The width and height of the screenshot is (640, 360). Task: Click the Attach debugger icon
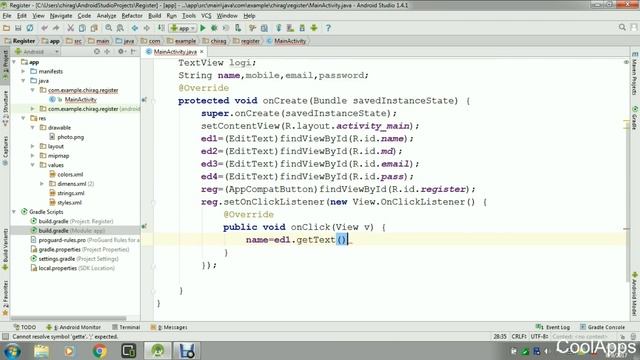(238, 28)
